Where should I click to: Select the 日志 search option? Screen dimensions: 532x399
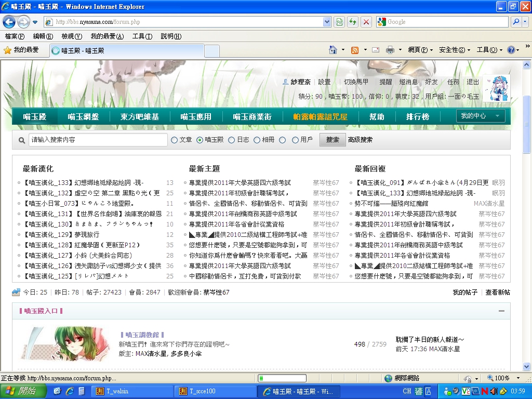[x=232, y=140]
